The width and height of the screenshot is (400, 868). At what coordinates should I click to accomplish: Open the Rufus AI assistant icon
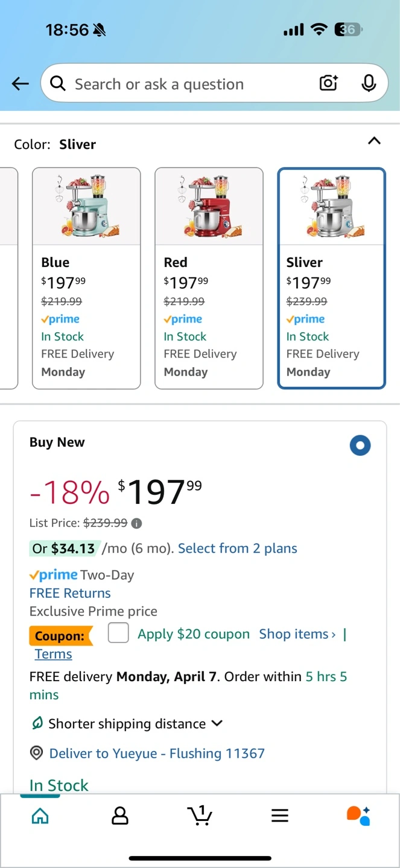[358, 816]
